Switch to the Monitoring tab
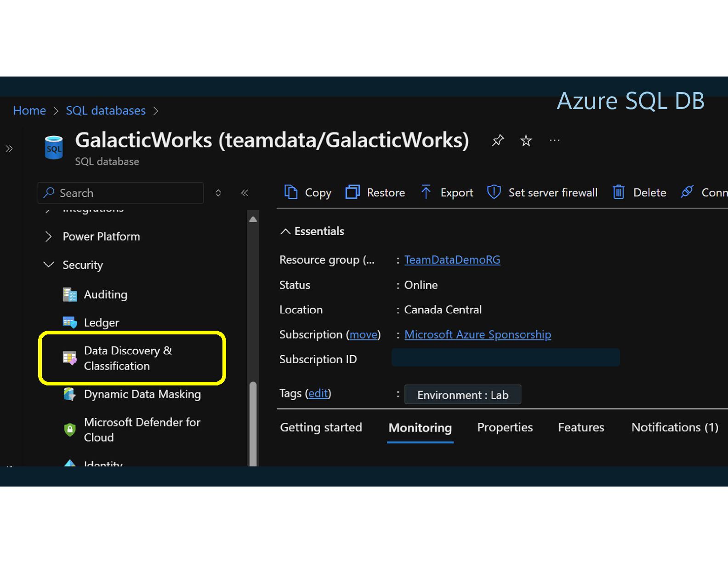Screen dimensions: 728x563 point(420,428)
